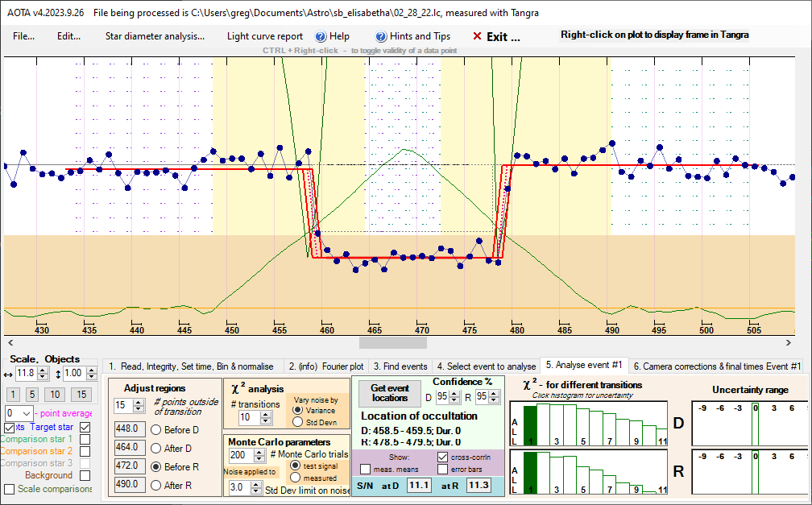Open Hints and Tips via its icon

pyautogui.click(x=381, y=36)
